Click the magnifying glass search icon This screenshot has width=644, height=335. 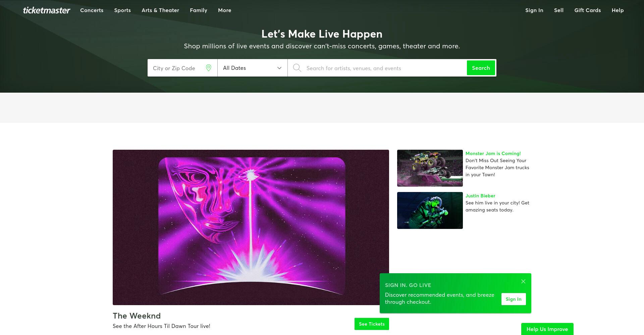click(x=297, y=68)
